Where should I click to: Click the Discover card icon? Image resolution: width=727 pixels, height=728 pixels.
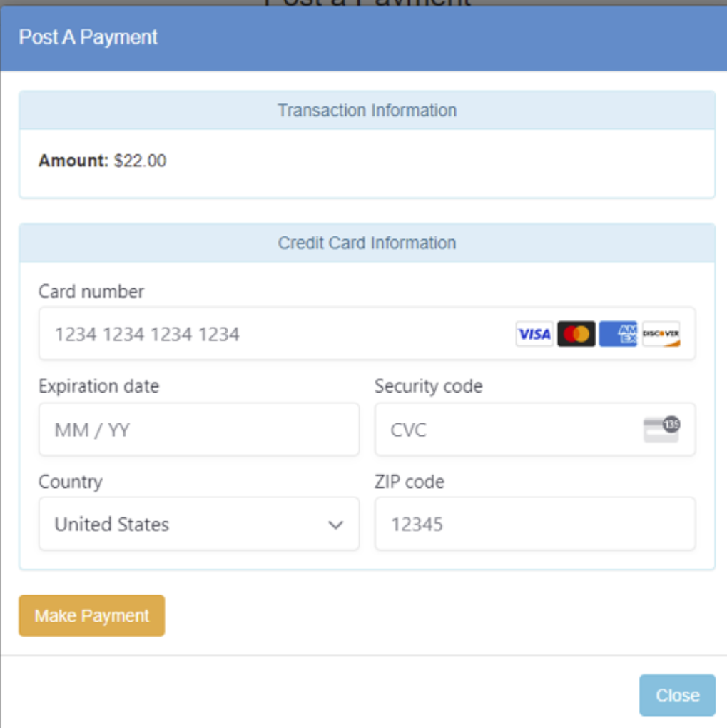661,333
